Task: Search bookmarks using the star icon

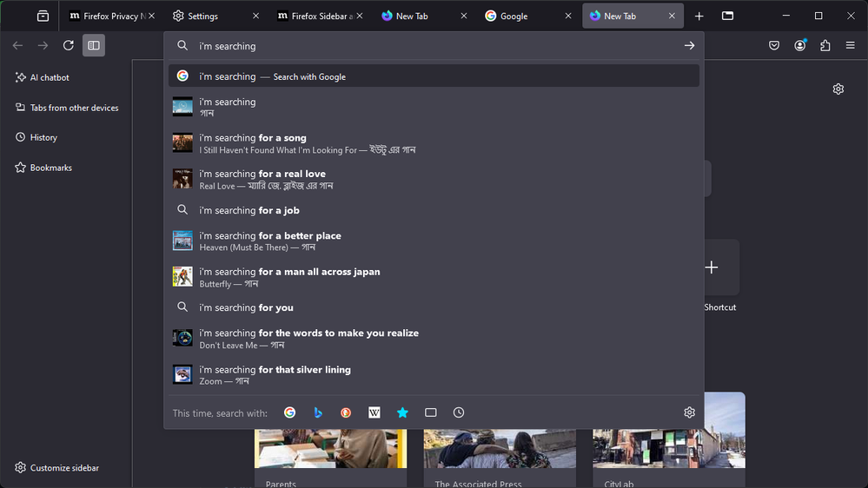Action: click(402, 412)
